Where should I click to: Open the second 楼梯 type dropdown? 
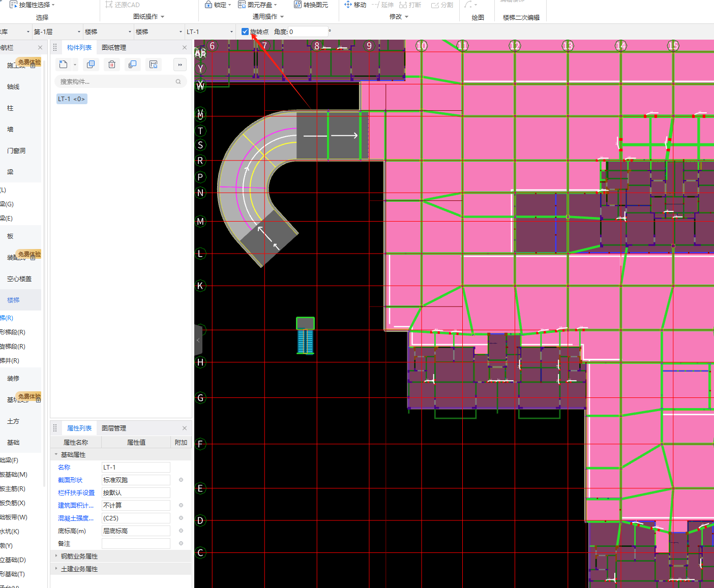159,32
